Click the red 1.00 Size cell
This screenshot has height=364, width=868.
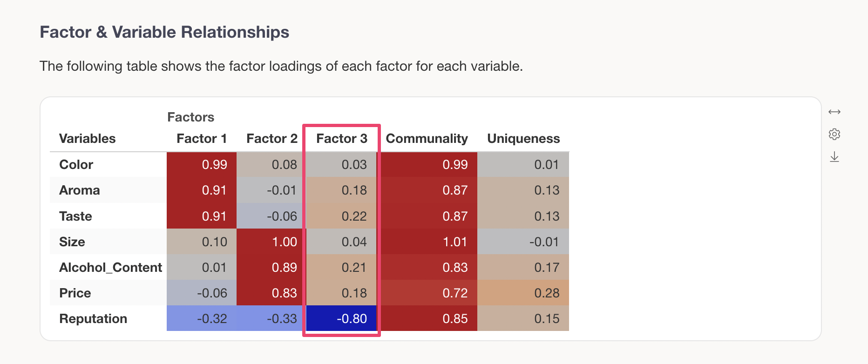click(271, 242)
